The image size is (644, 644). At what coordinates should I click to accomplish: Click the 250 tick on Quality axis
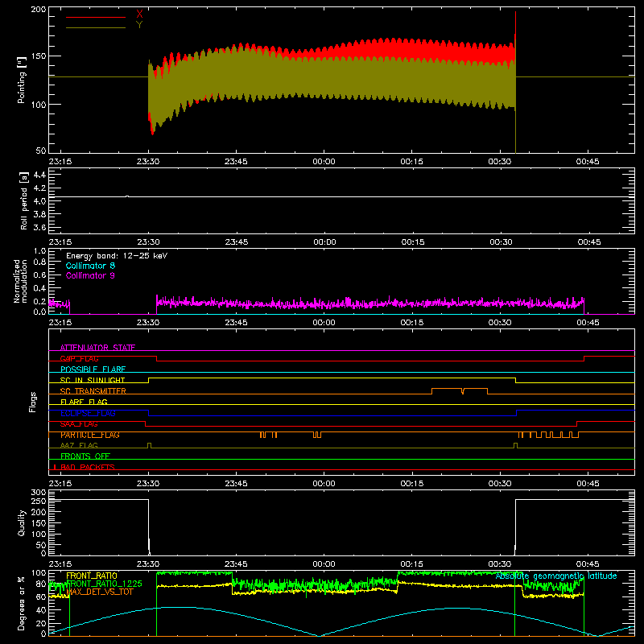[x=38, y=501]
